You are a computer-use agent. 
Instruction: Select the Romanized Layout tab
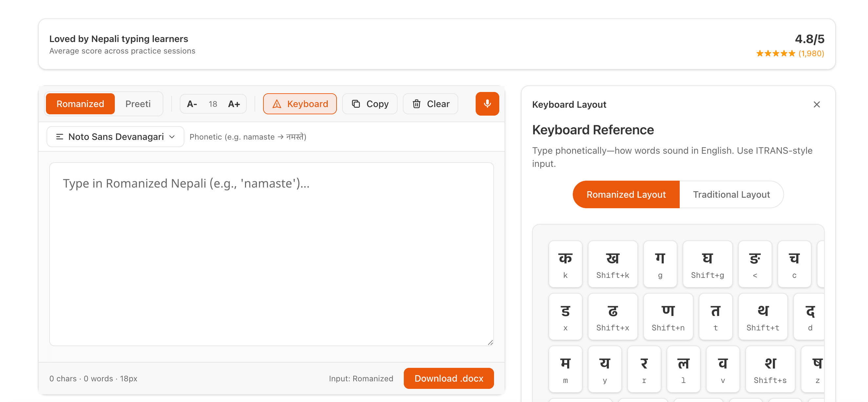click(x=626, y=194)
